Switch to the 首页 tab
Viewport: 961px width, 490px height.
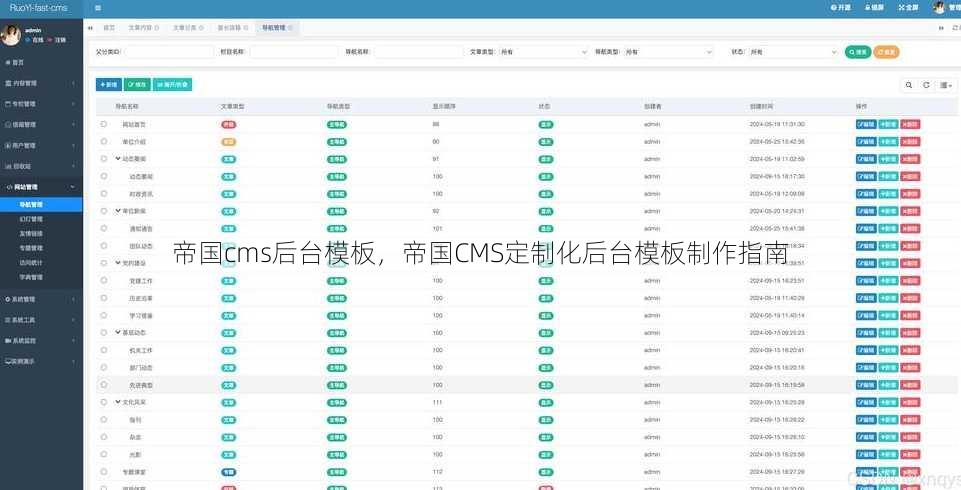tap(109, 28)
